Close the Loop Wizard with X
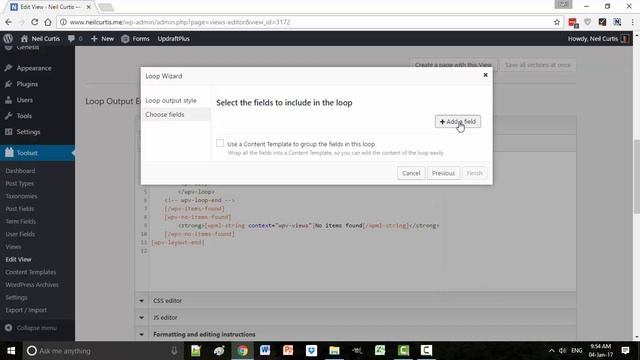 coord(485,75)
